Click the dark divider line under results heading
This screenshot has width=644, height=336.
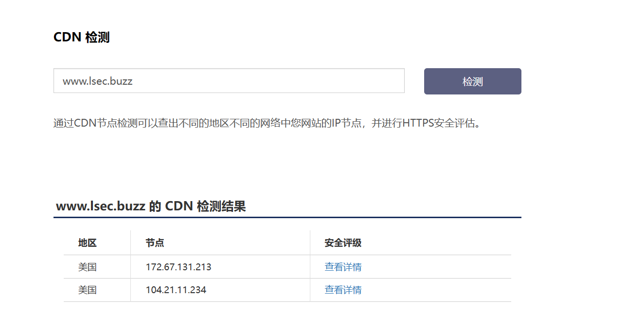287,217
